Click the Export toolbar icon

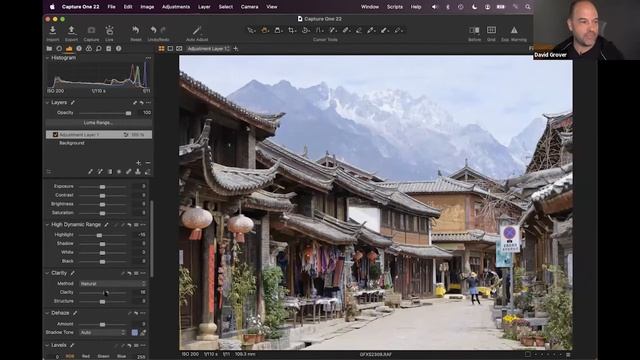tap(71, 30)
